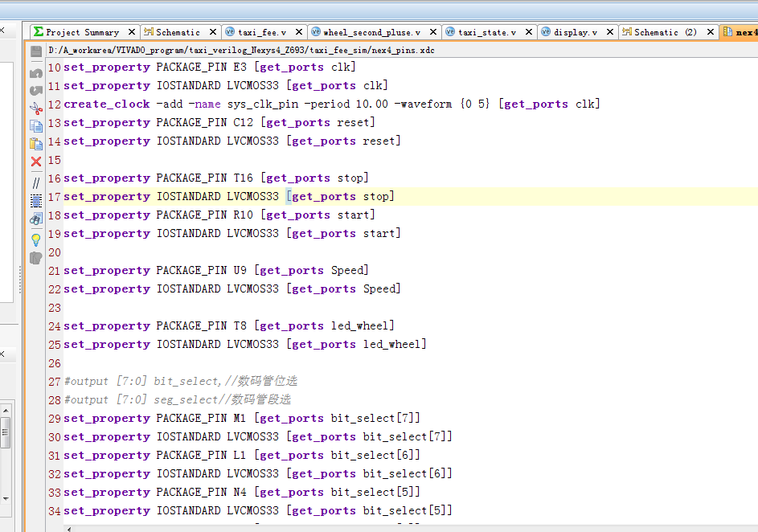758x532 pixels.
Task: Click line 25 IOSTANDARD for led_wheel
Action: click(245, 345)
